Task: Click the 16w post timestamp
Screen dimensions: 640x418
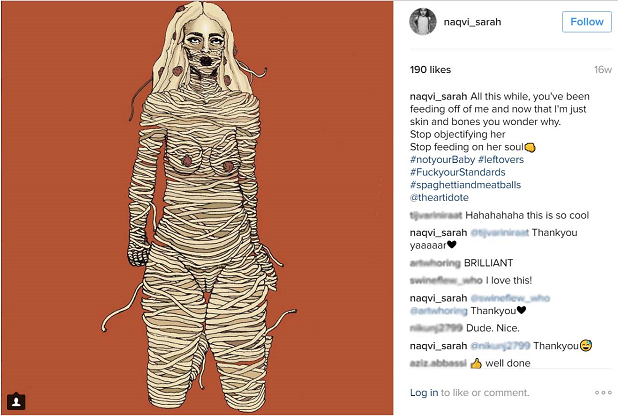Action: tap(603, 70)
